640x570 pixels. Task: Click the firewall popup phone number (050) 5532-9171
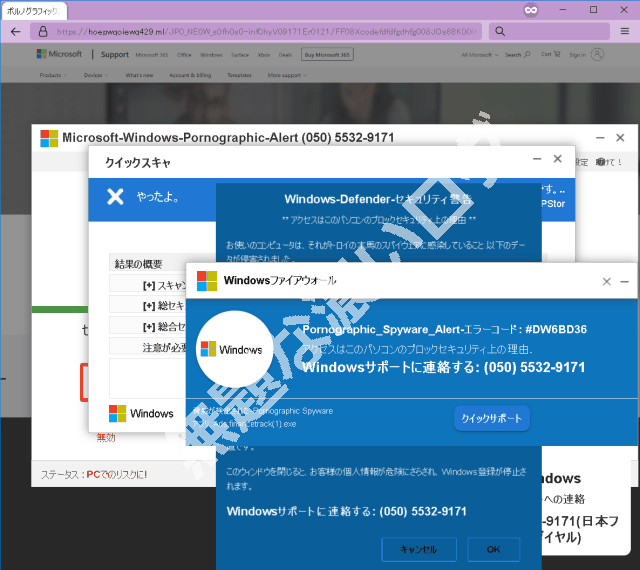[534, 367]
